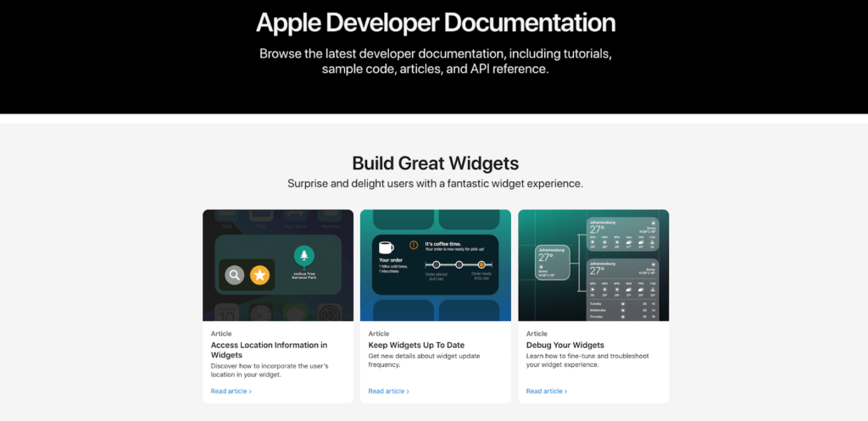The image size is (868, 421).
Task: Open Read article for Access Location Information
Action: pos(231,391)
